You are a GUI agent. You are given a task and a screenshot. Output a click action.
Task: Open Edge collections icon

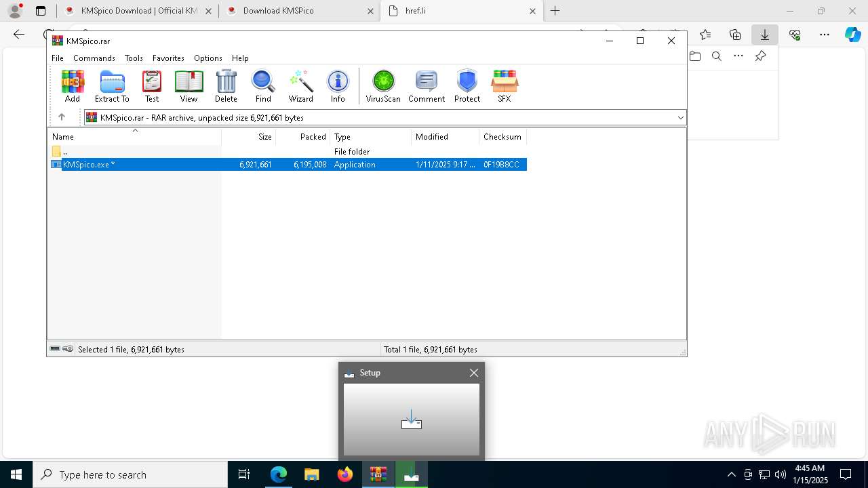[x=735, y=35]
